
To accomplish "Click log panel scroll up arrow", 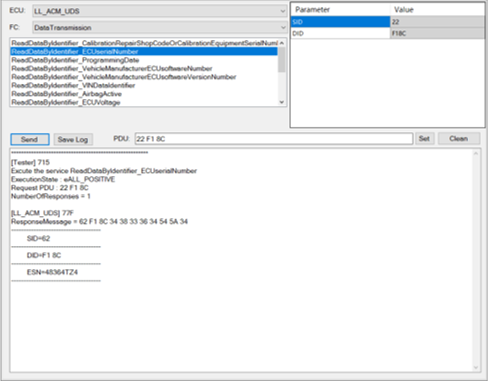I will coord(476,153).
